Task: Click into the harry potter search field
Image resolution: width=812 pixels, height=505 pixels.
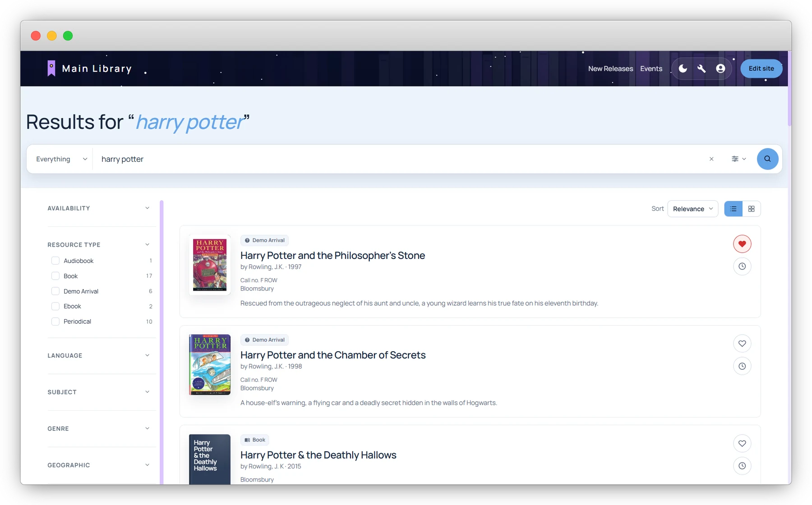Action: click(399, 159)
